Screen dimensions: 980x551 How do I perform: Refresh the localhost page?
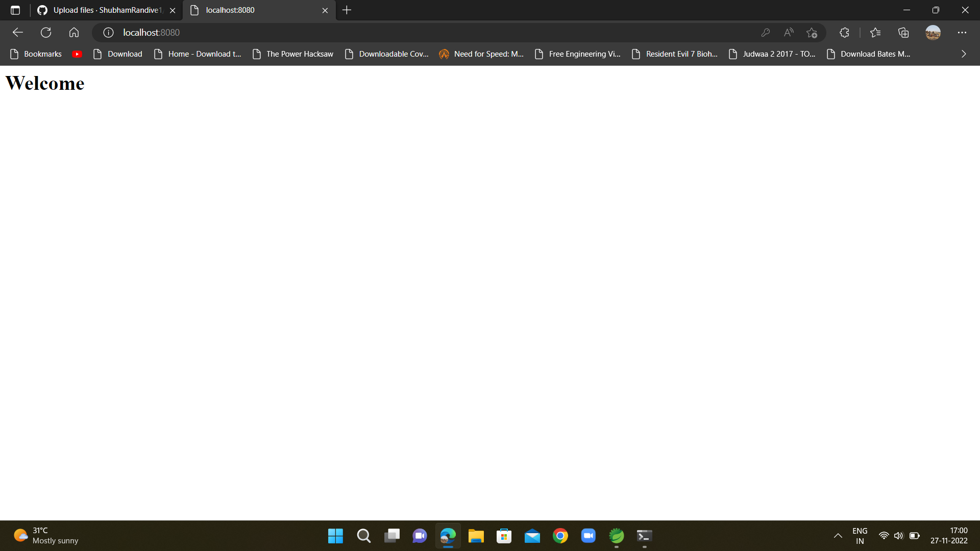coord(46,32)
